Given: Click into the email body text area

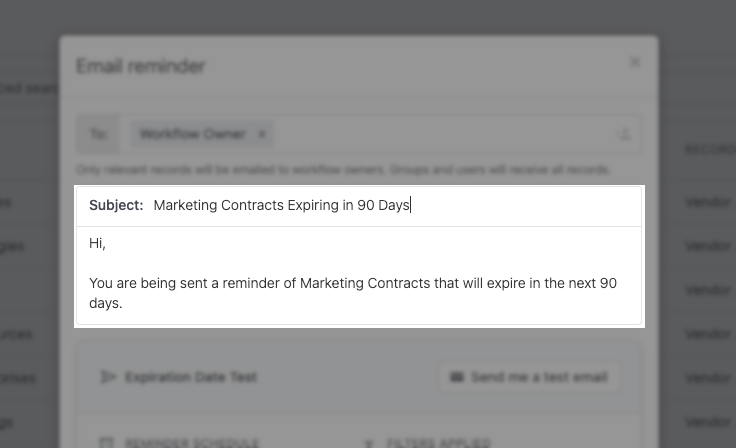Looking at the screenshot, I should tap(359, 275).
